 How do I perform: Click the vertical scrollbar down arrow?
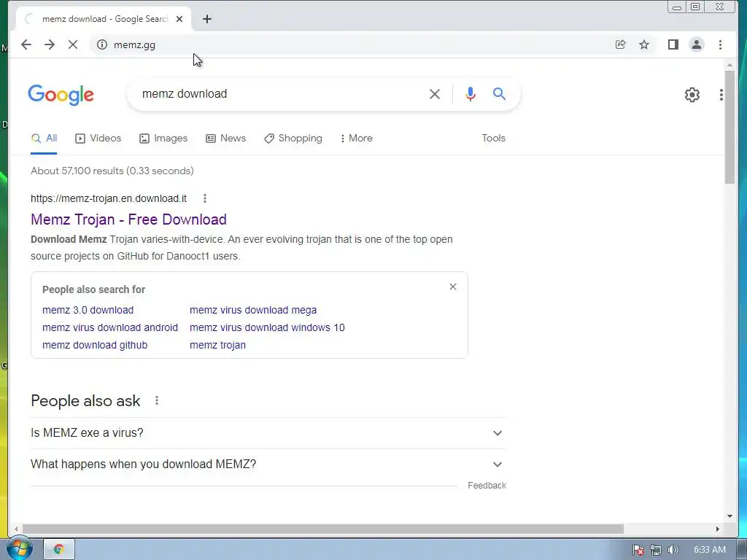pos(729,516)
